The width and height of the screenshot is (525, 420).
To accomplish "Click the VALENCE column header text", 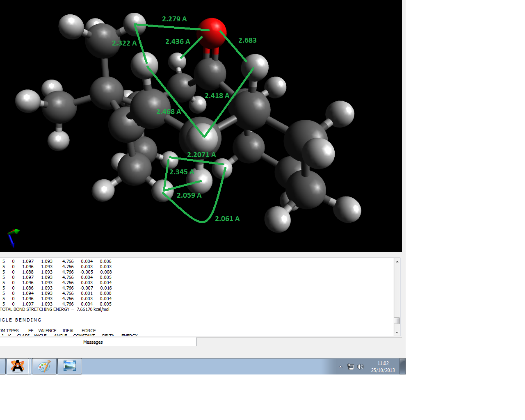I will coord(47,331).
